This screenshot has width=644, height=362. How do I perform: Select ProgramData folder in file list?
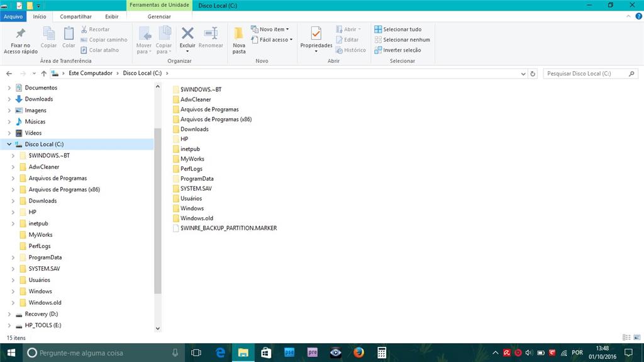(x=193, y=179)
